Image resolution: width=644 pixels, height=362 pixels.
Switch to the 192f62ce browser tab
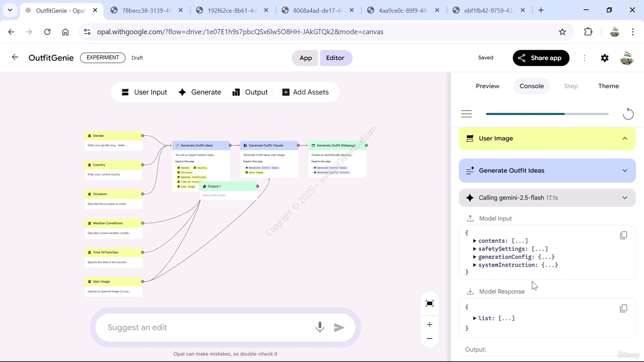[x=233, y=10]
